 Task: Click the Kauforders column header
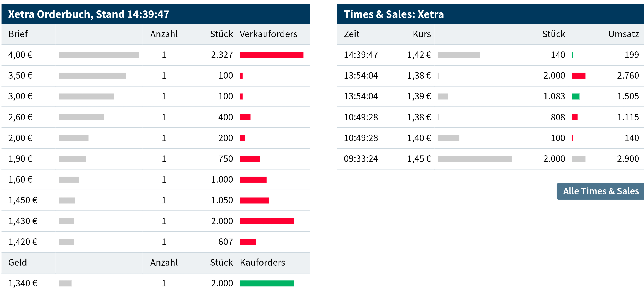pyautogui.click(x=262, y=262)
